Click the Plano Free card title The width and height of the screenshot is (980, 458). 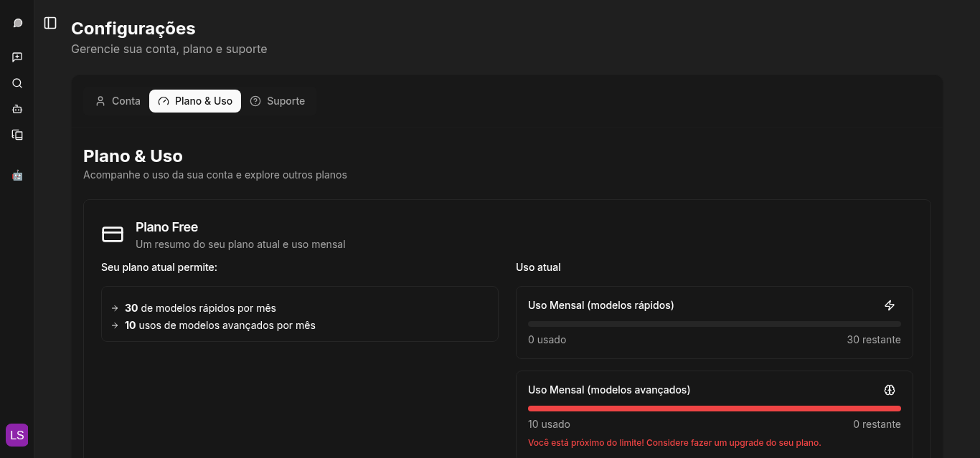(166, 227)
